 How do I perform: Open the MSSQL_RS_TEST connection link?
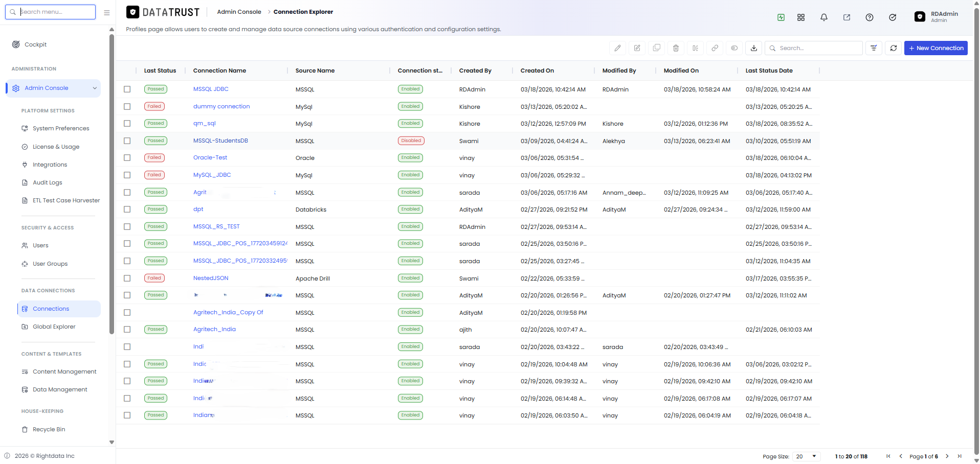click(216, 227)
